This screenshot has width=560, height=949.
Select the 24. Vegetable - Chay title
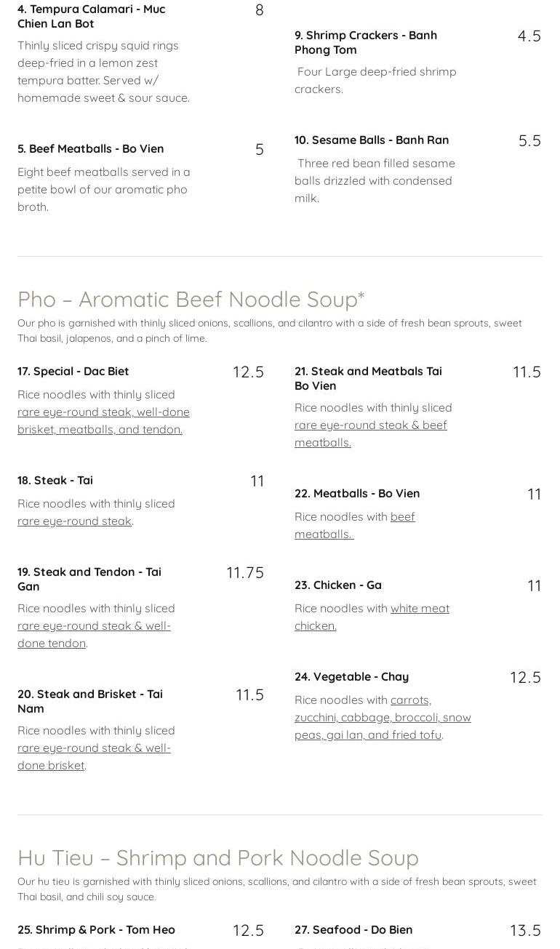(x=351, y=676)
